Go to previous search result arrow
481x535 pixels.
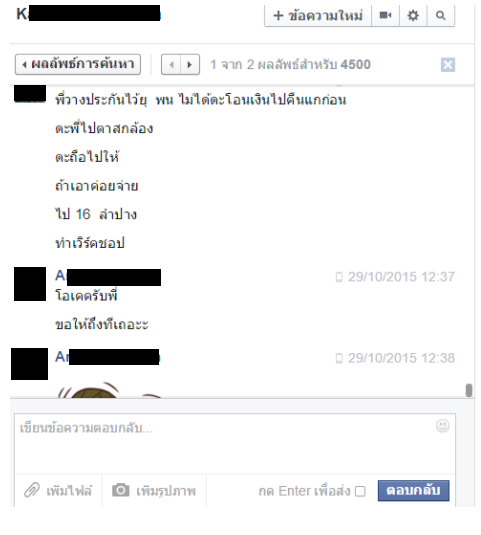click(171, 64)
